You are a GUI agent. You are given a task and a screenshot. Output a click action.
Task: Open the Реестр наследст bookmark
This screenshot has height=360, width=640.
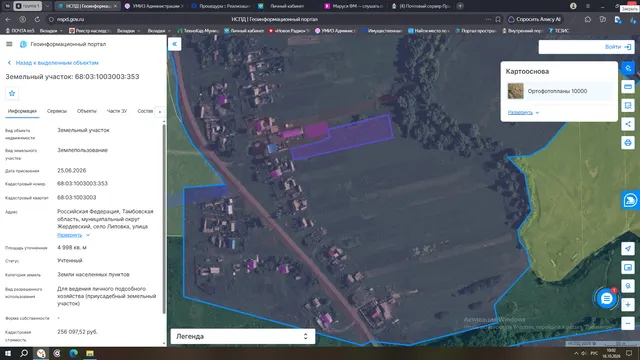(90, 31)
